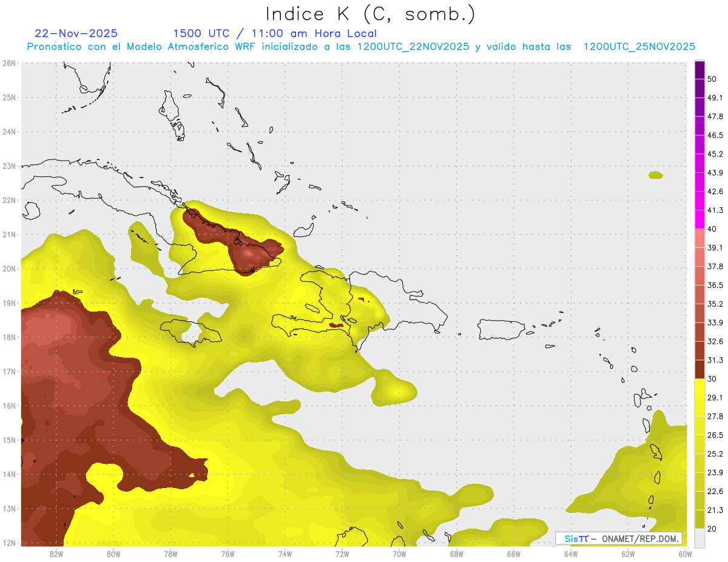728x562 pixels.
Task: Select the latitude label "15N"
Action: click(x=9, y=440)
